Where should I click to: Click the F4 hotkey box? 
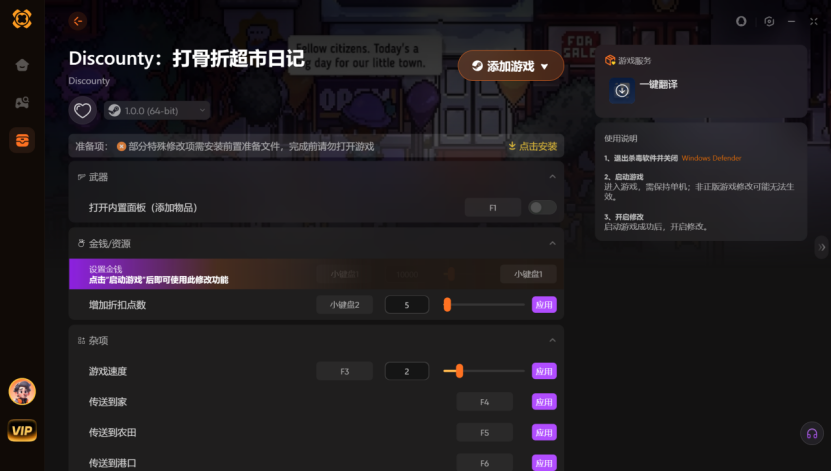pyautogui.click(x=484, y=402)
